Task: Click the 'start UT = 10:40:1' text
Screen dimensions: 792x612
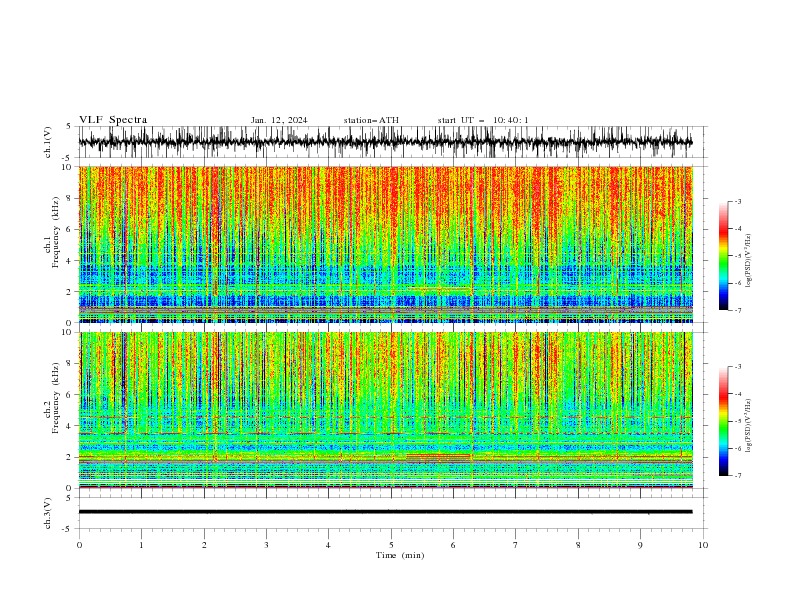Action: coord(483,120)
